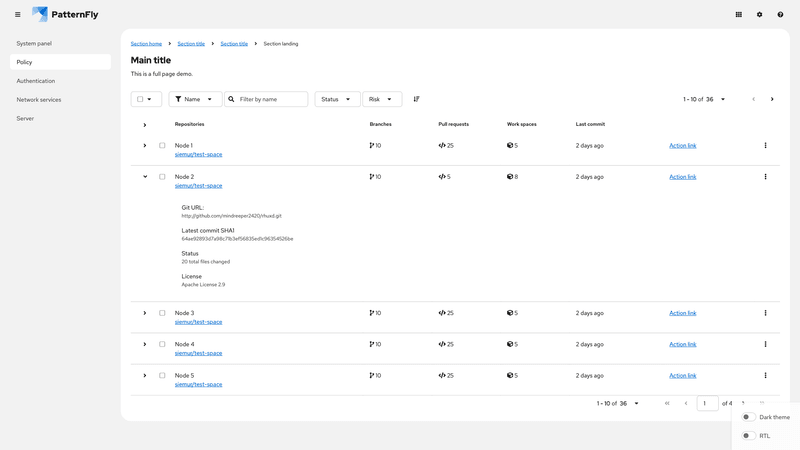Enable the Dark theme switch
Image resolution: width=800 pixels, height=450 pixels.
[748, 417]
